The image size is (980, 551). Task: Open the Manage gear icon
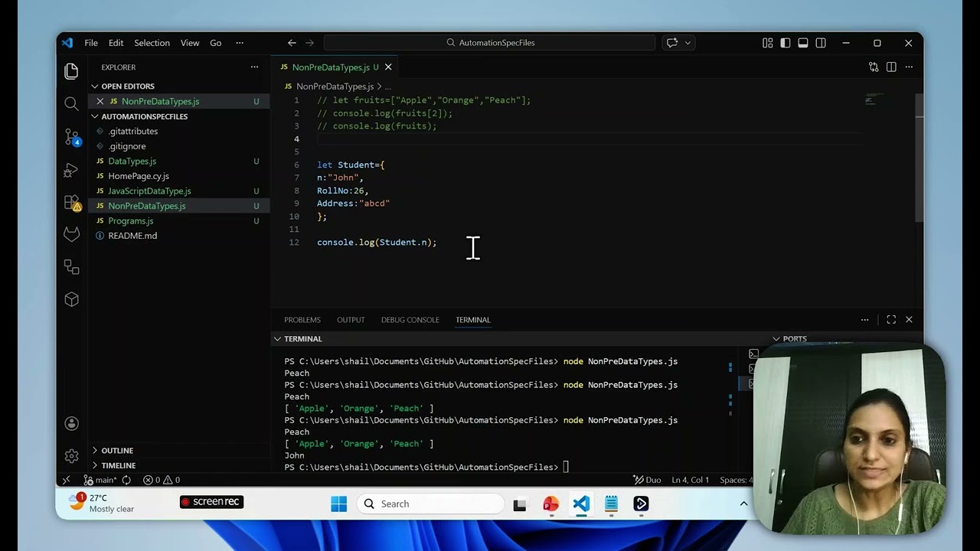click(x=71, y=456)
